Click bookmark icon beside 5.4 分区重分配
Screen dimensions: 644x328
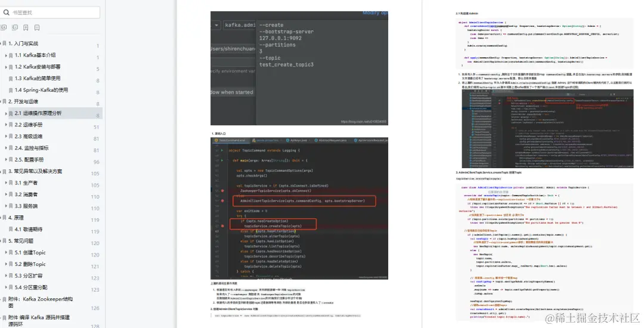[11, 287]
